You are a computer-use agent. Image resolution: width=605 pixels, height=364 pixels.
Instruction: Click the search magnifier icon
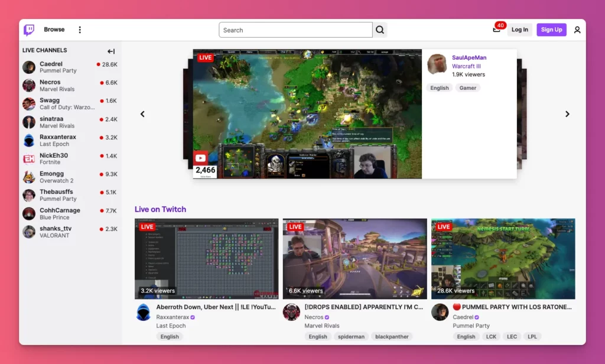(380, 30)
